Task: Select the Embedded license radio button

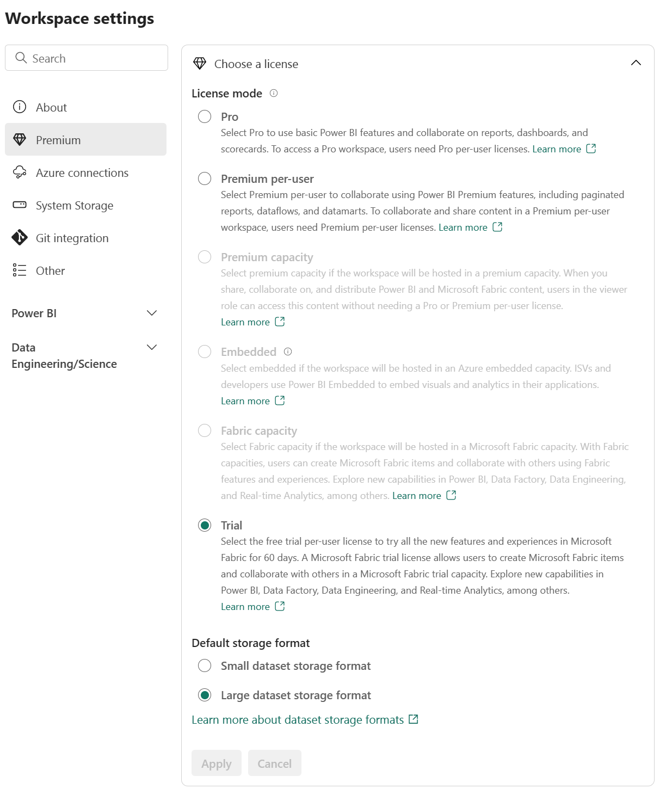Action: click(205, 352)
